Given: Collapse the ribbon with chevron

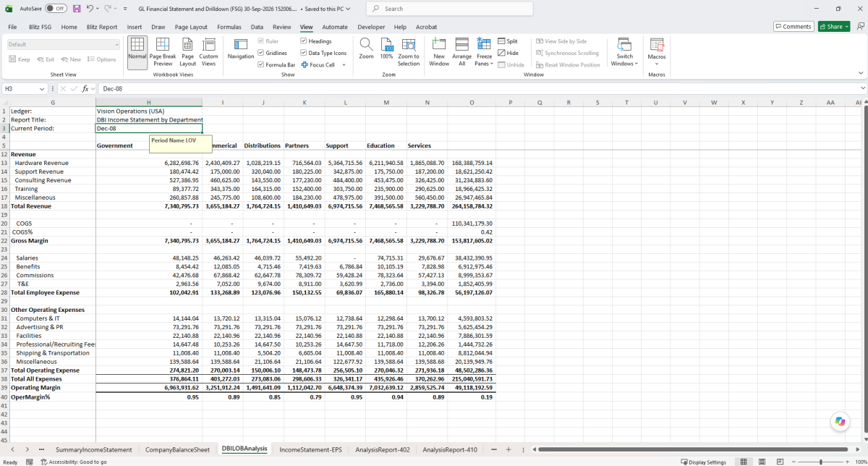Looking at the screenshot, I should point(860,73).
